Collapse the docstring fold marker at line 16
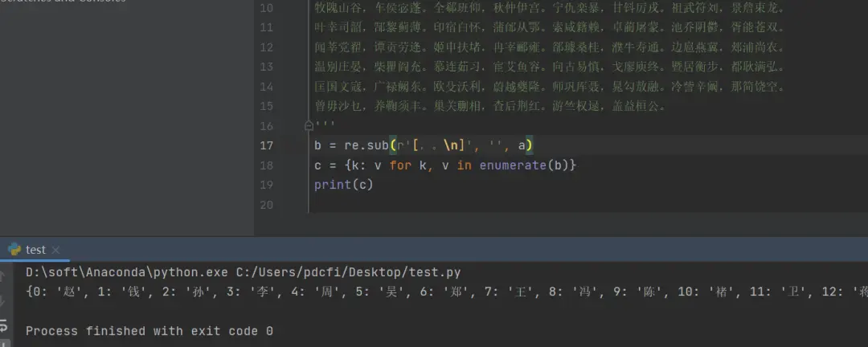This screenshot has width=868, height=347. point(309,126)
